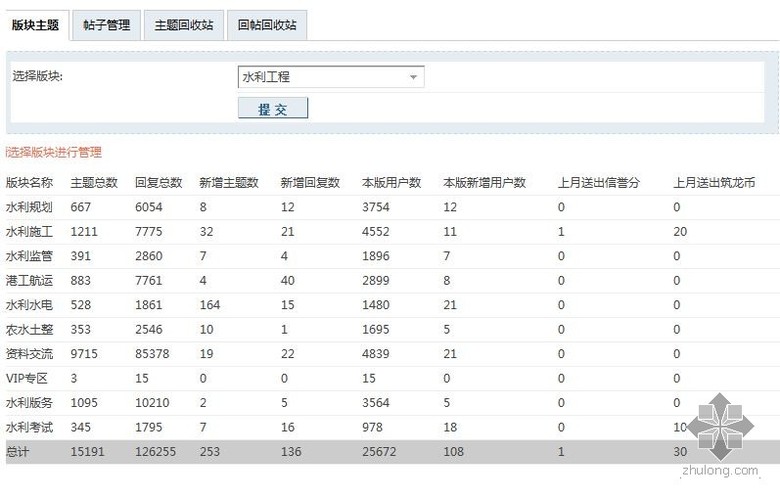The width and height of the screenshot is (780, 498).
Task: Click the 主题总数 column header
Action: [94, 183]
